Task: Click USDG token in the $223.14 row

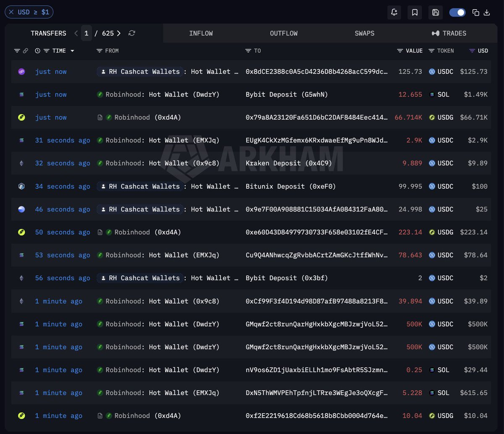Action: [x=441, y=232]
